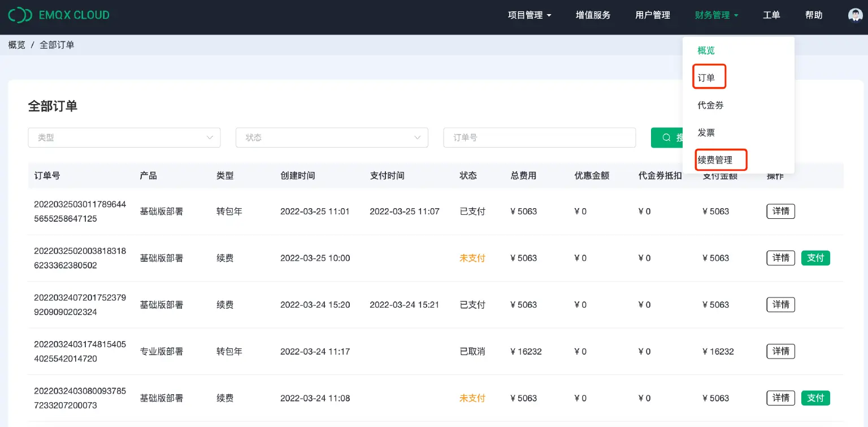
Task: Open the 用户管理 menu item
Action: pos(653,15)
